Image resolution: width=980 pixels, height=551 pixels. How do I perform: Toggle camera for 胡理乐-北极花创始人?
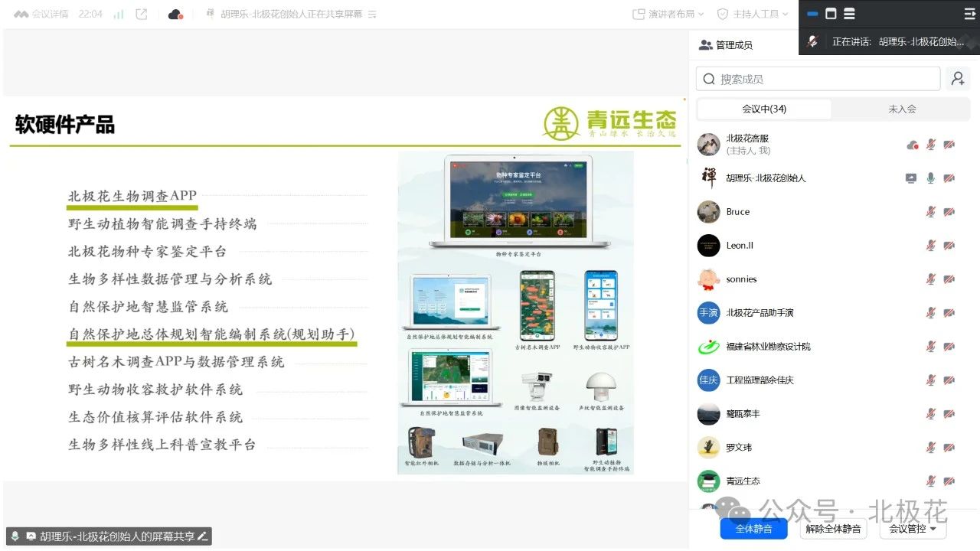pos(949,178)
